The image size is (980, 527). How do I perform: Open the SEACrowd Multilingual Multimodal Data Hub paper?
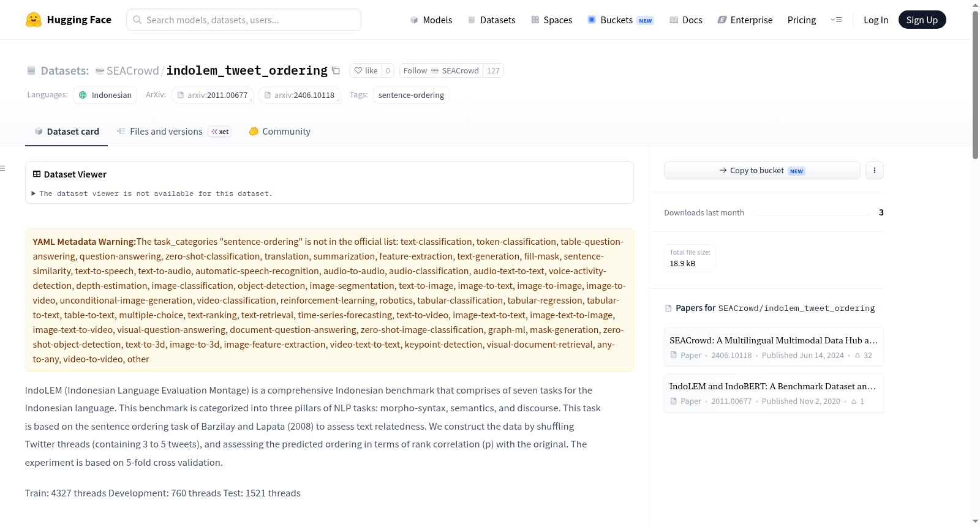774,347
